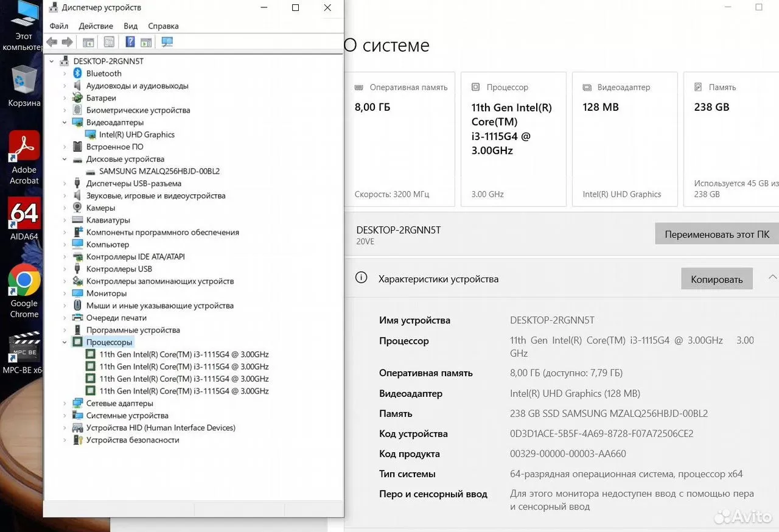Viewport: 779px width, 532px height.
Task: Click the SAMSUNG MZALQ256HBJD-00BL2 disk icon
Action: click(x=90, y=171)
